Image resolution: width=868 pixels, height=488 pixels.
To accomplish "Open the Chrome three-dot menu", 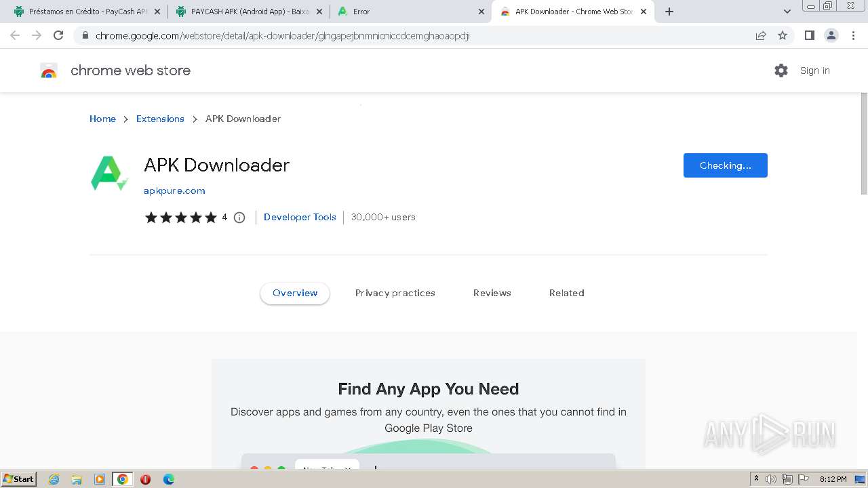I will [854, 35].
